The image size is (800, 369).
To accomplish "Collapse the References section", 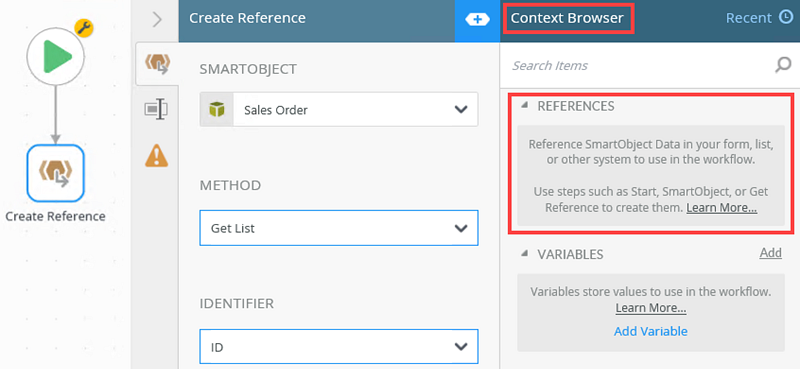I will click(x=524, y=106).
